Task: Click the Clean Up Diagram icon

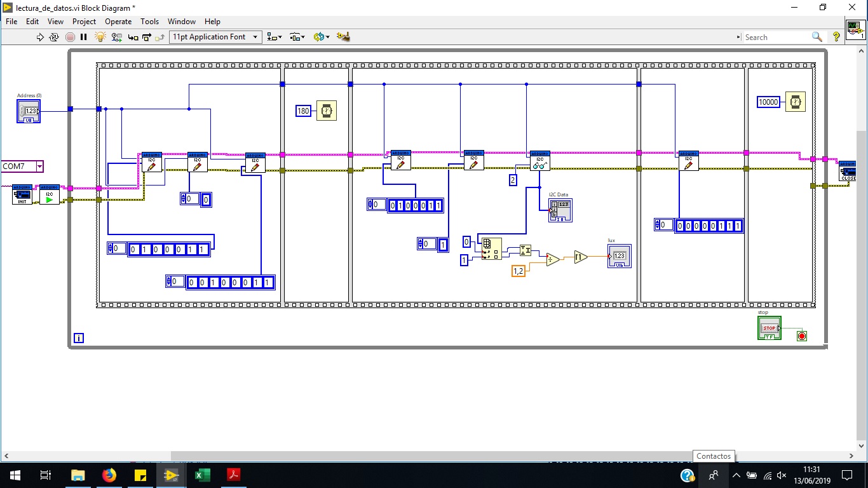Action: click(x=344, y=37)
